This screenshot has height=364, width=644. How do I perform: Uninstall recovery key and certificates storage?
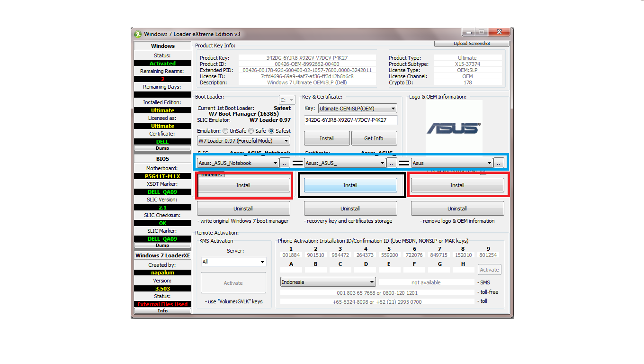click(x=350, y=209)
